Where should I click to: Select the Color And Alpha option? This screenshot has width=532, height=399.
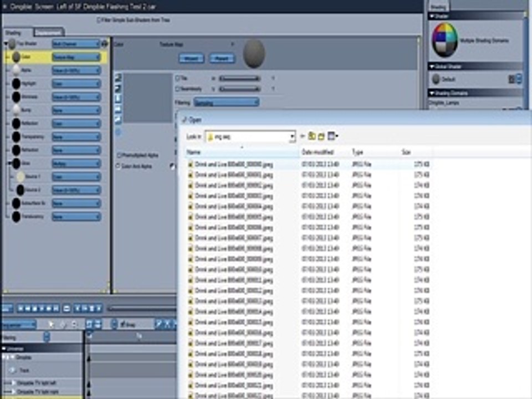119,166
